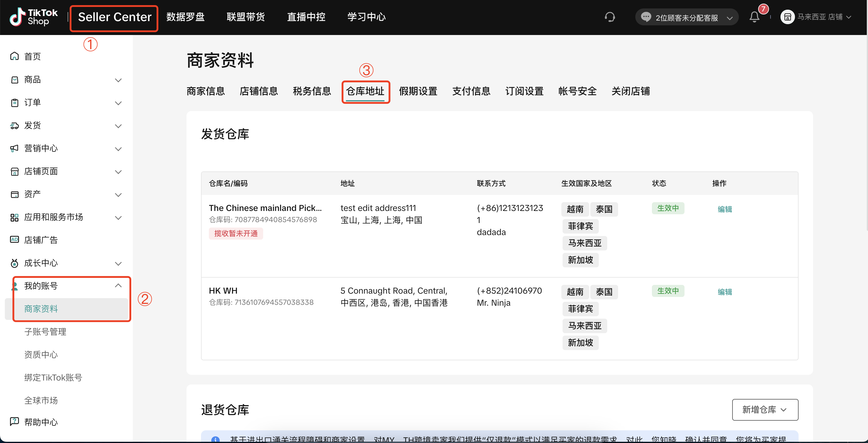Expand the 商品 sidebar menu
This screenshot has height=443, width=868.
coord(118,80)
